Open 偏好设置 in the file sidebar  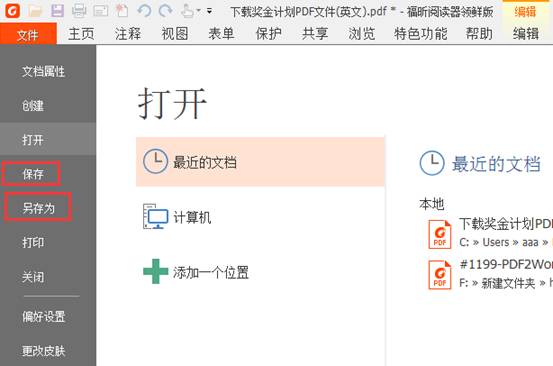tap(44, 316)
